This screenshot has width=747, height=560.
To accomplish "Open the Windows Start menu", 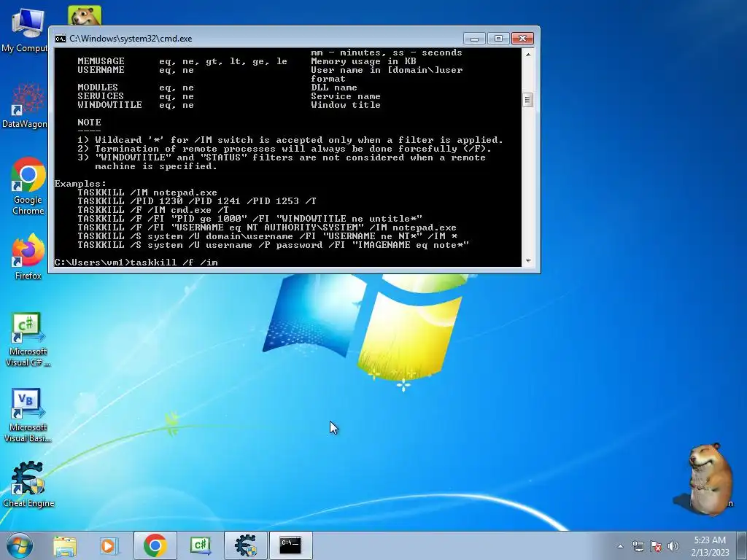I will point(20,545).
